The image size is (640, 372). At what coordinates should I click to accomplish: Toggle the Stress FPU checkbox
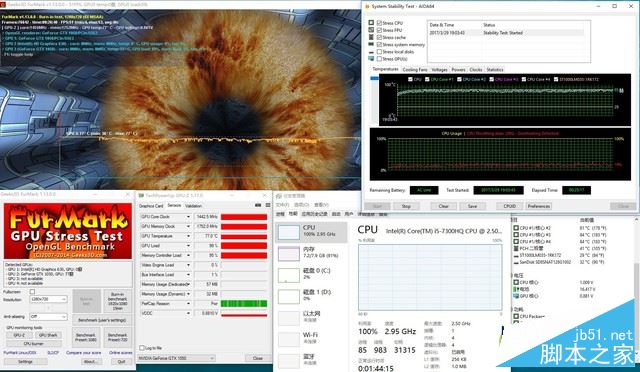[379, 30]
